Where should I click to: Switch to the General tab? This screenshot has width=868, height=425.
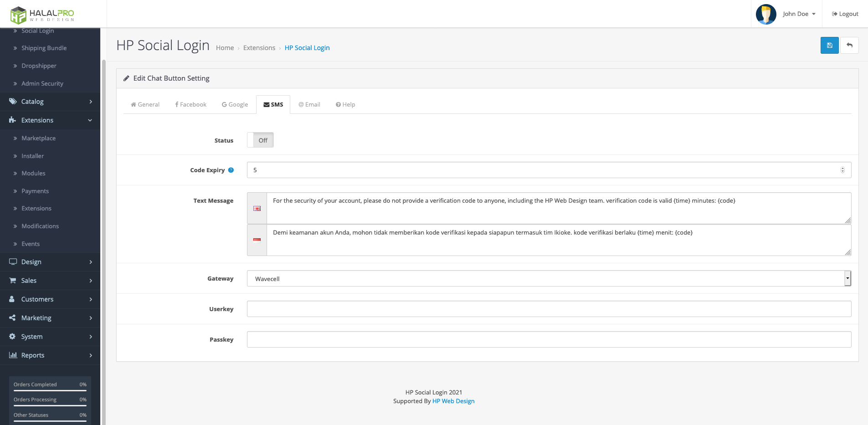(145, 105)
